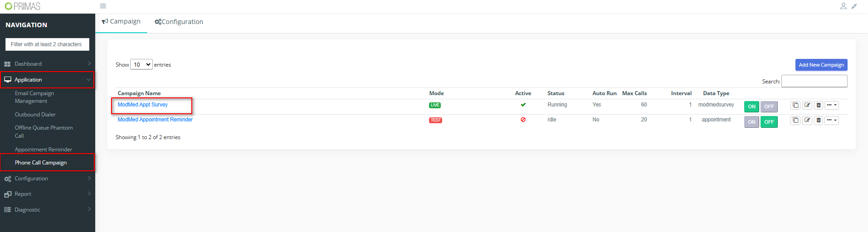Open more actions dropdown for ModMed Appt Survey

tap(831, 105)
